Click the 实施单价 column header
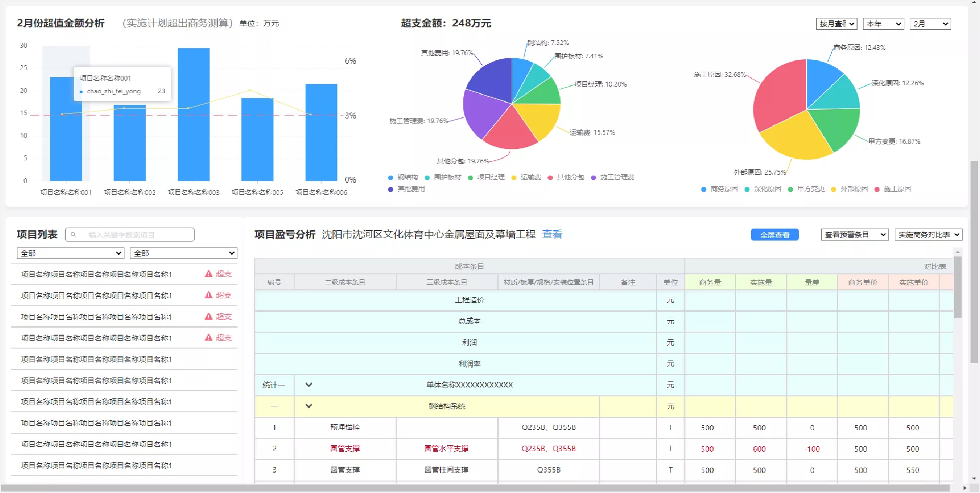The image size is (980, 493). coord(913,282)
